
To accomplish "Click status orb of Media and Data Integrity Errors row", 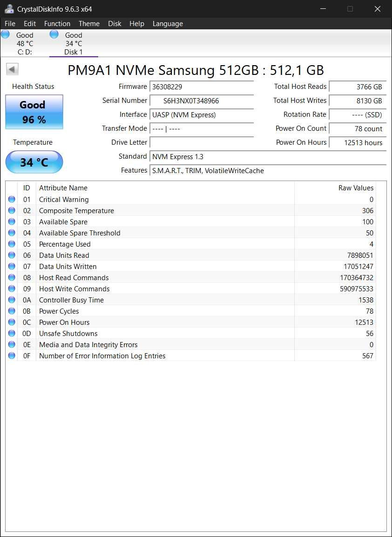I will tap(12, 344).
